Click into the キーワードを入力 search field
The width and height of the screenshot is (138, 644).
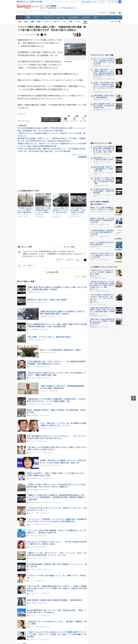click(32, 13)
